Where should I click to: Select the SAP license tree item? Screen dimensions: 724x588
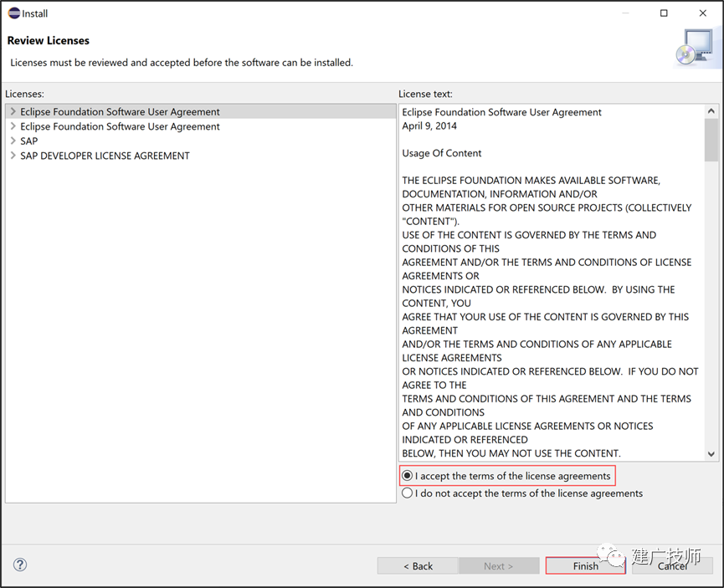click(x=29, y=141)
